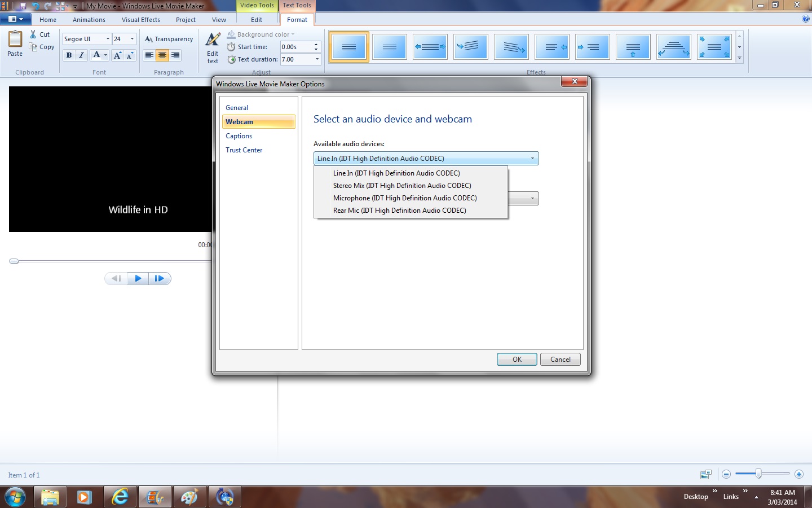Switch to the Animations ribbon tab
The height and width of the screenshot is (508, 812).
tap(89, 20)
